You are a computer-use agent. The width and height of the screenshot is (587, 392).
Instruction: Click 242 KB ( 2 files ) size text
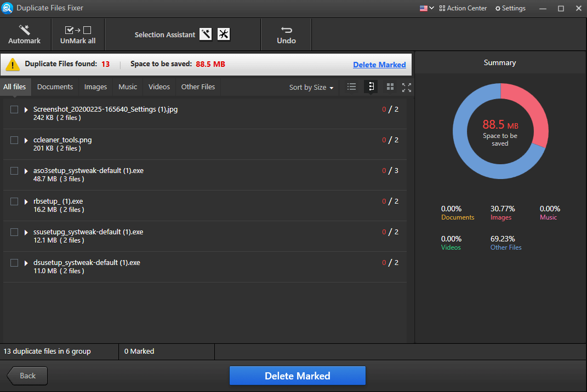[58, 118]
